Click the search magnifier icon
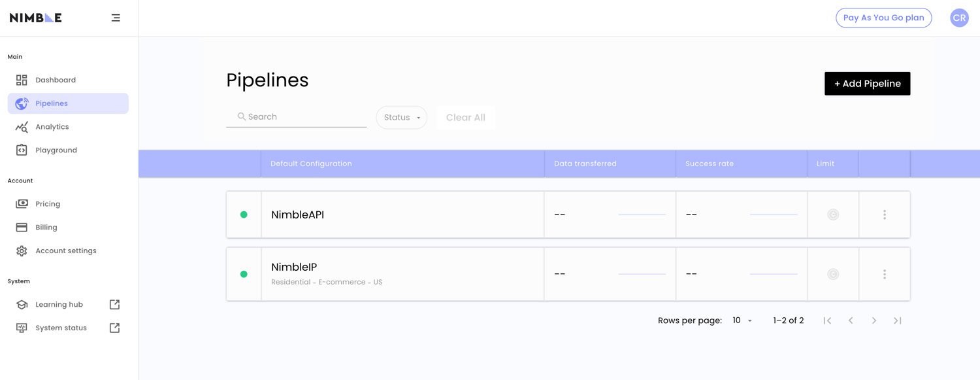This screenshot has width=980, height=380. pos(242,116)
